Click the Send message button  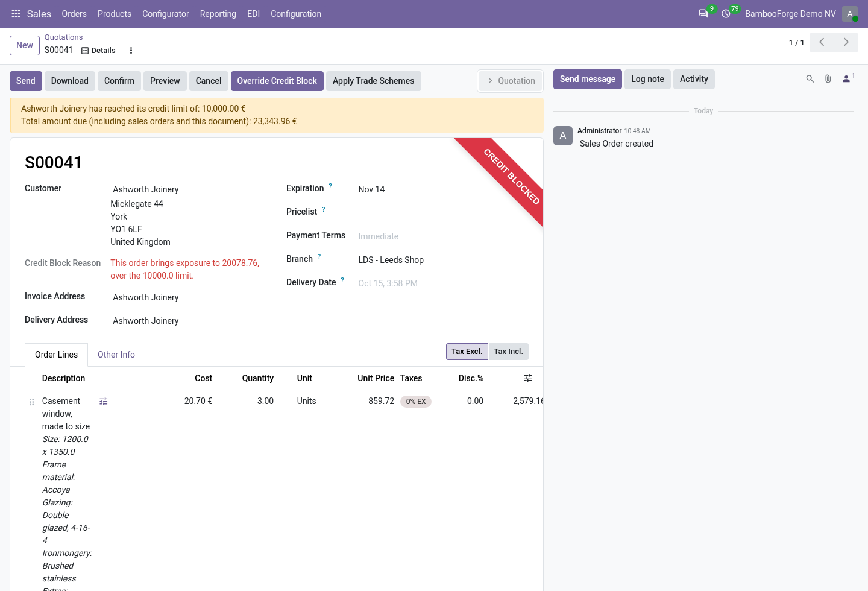coord(588,79)
